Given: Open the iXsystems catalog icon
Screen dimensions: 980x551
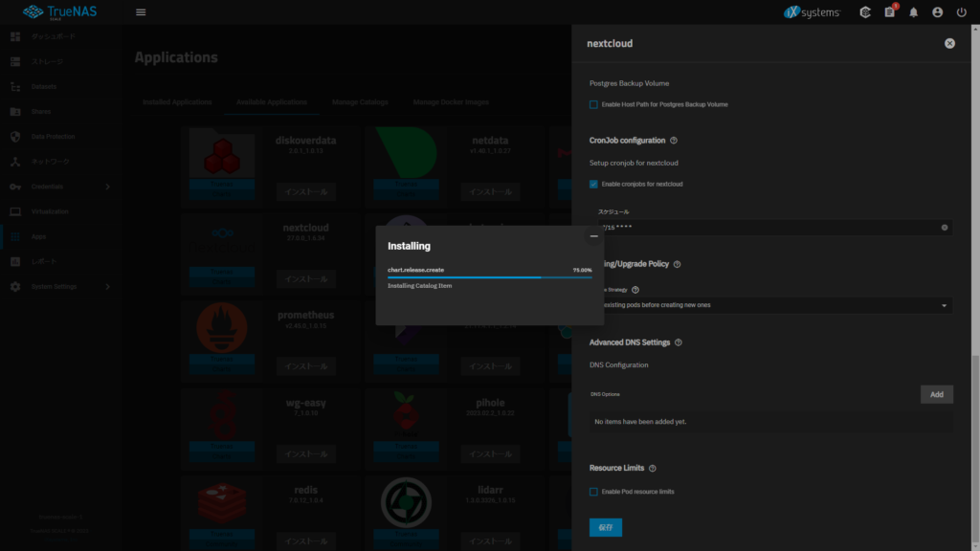Looking at the screenshot, I should (865, 12).
